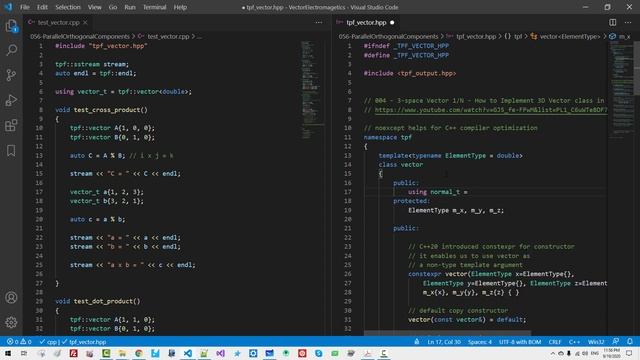Image resolution: width=640 pixels, height=360 pixels.
Task: Open the Terminal menu
Action: pos(154,7)
